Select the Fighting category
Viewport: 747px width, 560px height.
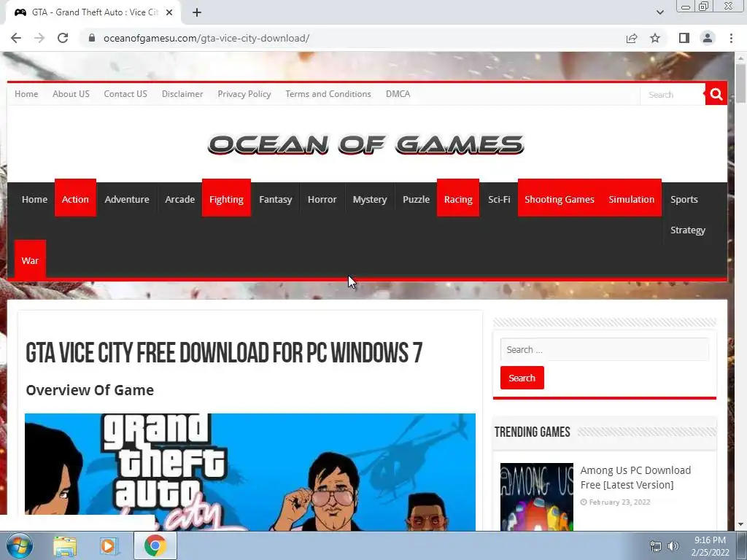(226, 199)
